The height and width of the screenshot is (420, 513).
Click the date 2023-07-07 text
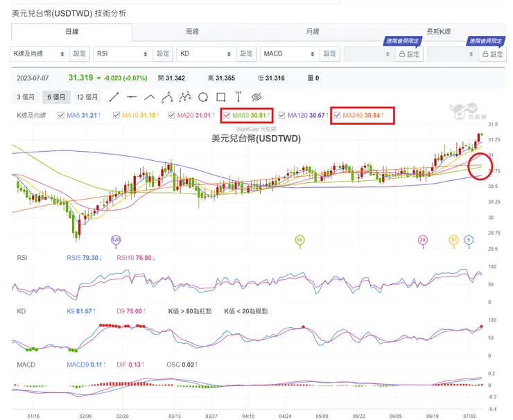click(x=33, y=78)
